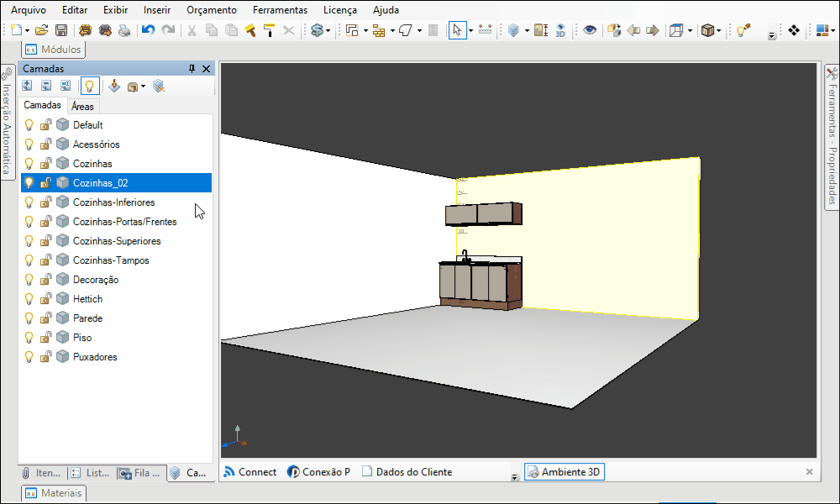Save project with the floppy disk icon
The width and height of the screenshot is (840, 504).
(x=61, y=30)
